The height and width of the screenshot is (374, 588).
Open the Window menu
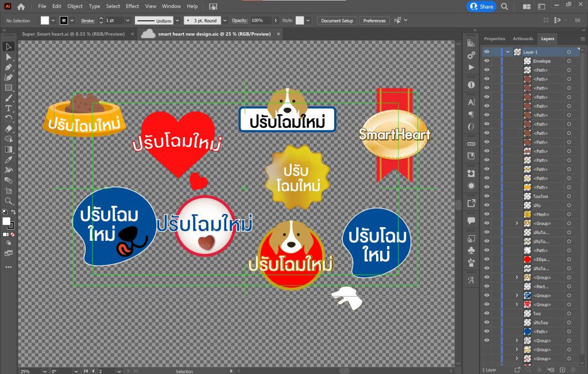(x=171, y=6)
